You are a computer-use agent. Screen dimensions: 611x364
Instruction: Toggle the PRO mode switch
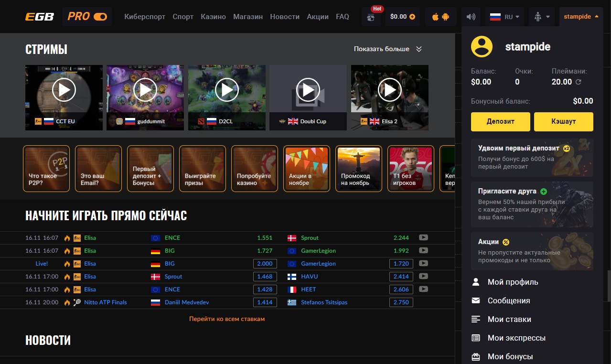point(100,17)
